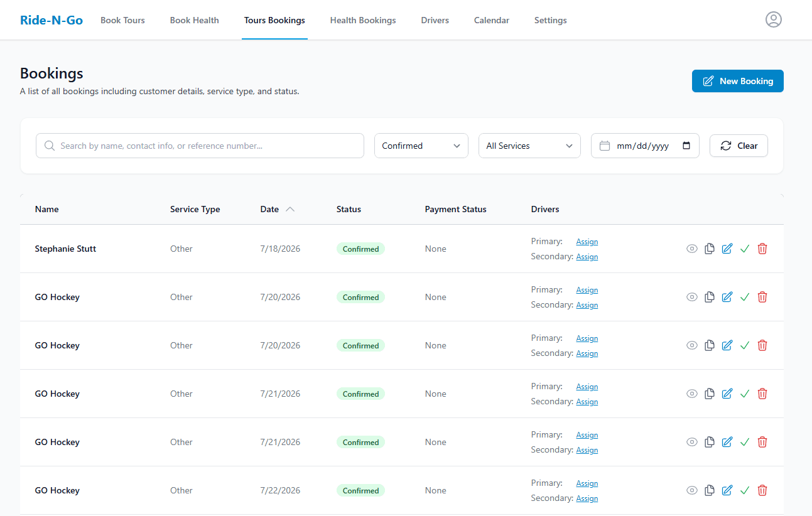Screen dimensions: 812x516
Task: Open the All Services filter dropdown
Action: click(529, 146)
